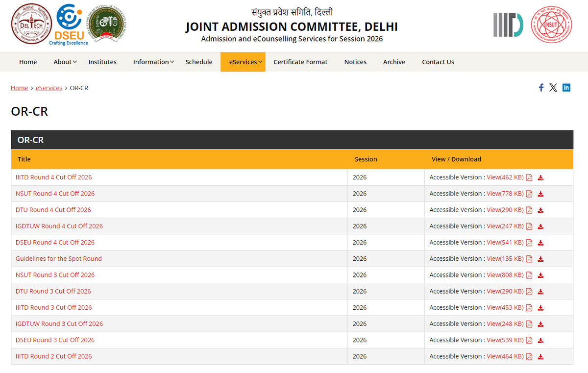The height and width of the screenshot is (373, 588).
Task: Download DSEU Round 3 Cut Off file
Action: point(541,340)
